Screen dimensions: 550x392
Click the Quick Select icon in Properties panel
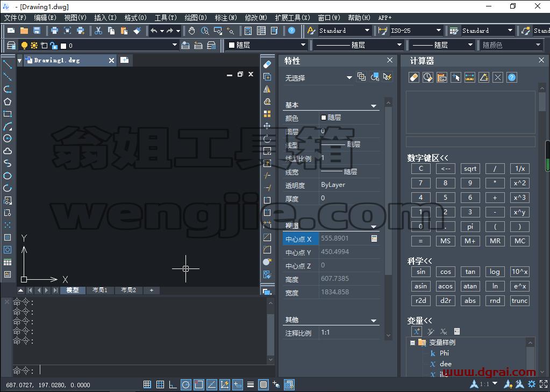click(x=387, y=77)
